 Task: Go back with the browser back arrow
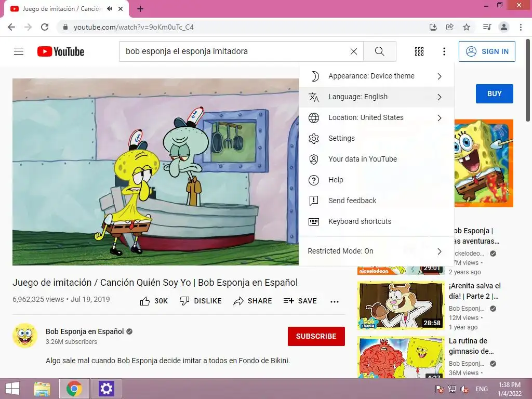click(x=11, y=27)
